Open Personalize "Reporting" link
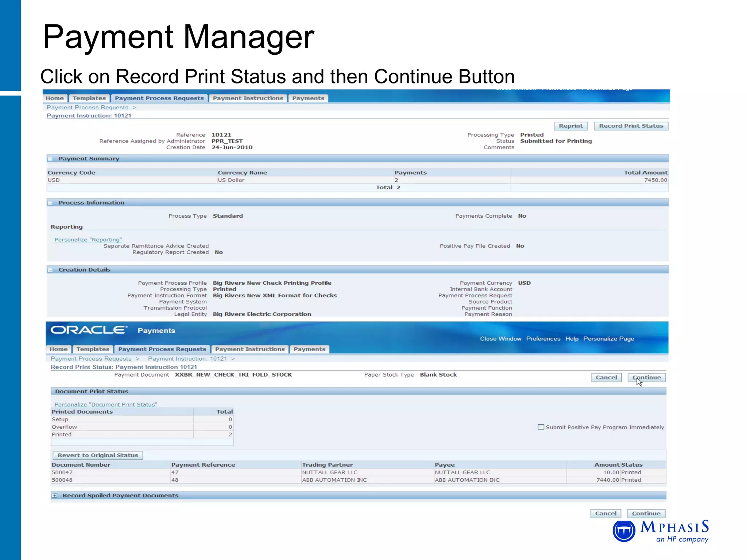 coord(88,240)
